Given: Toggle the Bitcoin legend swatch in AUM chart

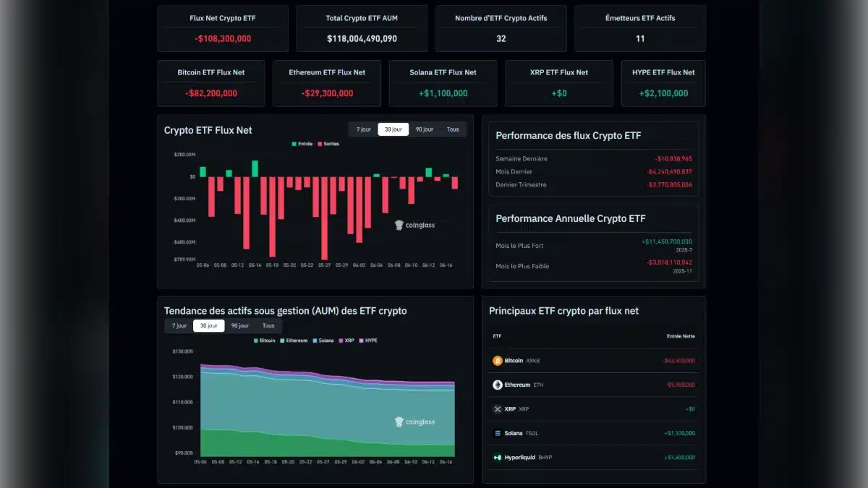Looking at the screenshot, I should tap(256, 341).
